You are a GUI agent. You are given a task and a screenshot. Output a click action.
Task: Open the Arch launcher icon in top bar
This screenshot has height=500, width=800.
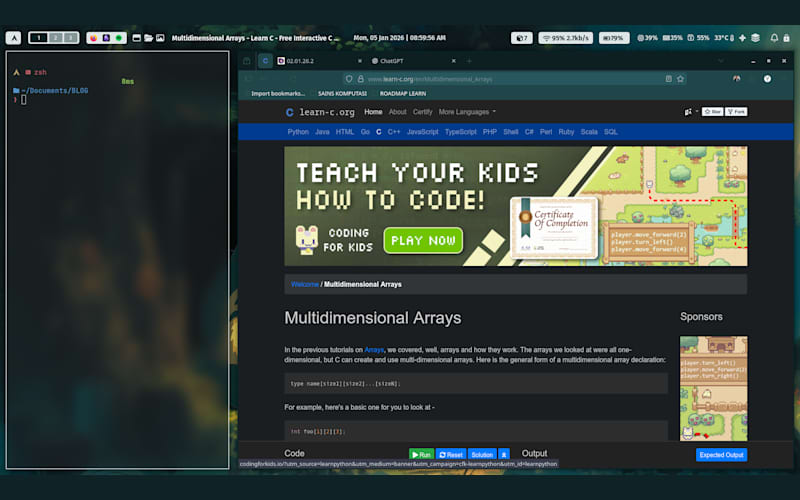pos(13,38)
